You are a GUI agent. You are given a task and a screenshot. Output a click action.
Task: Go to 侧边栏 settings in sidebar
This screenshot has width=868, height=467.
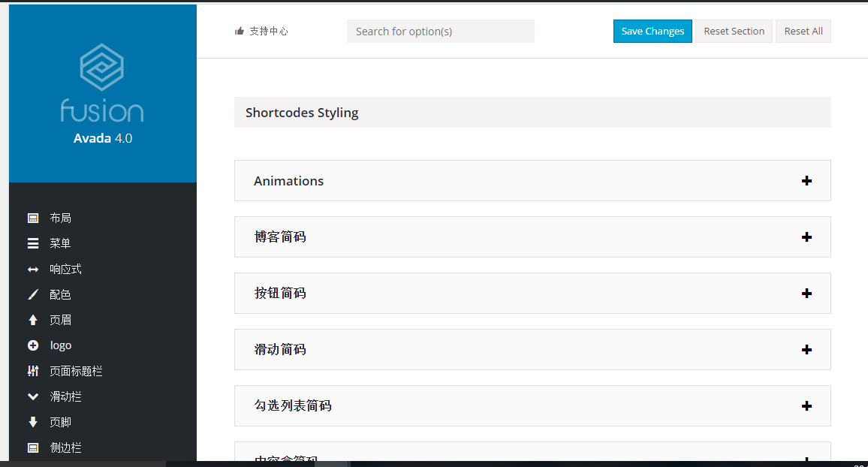pos(65,447)
